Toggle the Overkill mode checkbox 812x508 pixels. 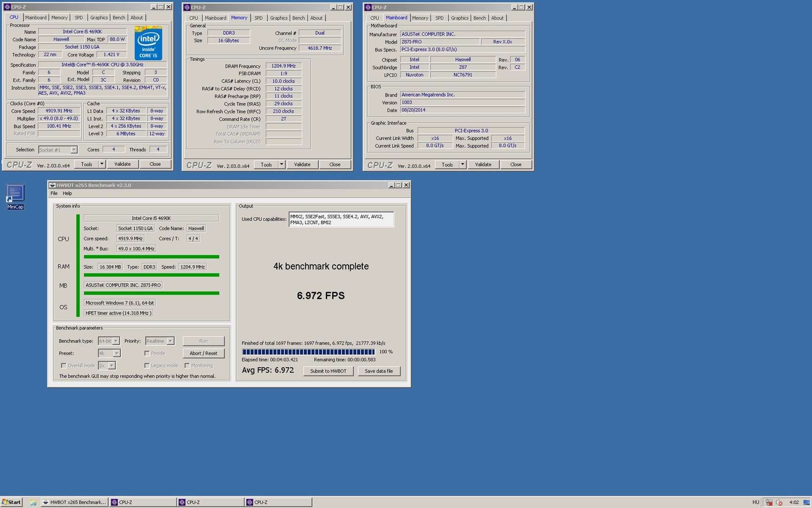[63, 365]
